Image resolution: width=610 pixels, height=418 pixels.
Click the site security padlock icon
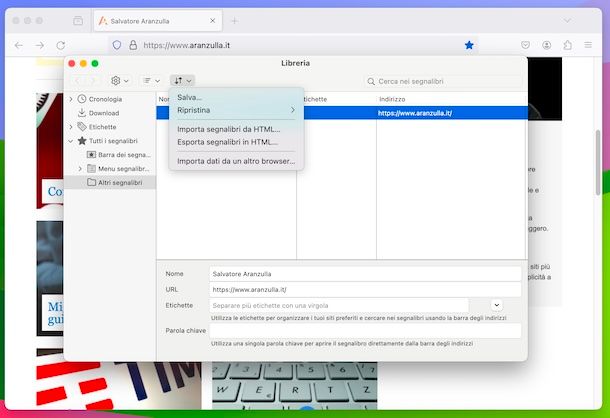click(133, 45)
